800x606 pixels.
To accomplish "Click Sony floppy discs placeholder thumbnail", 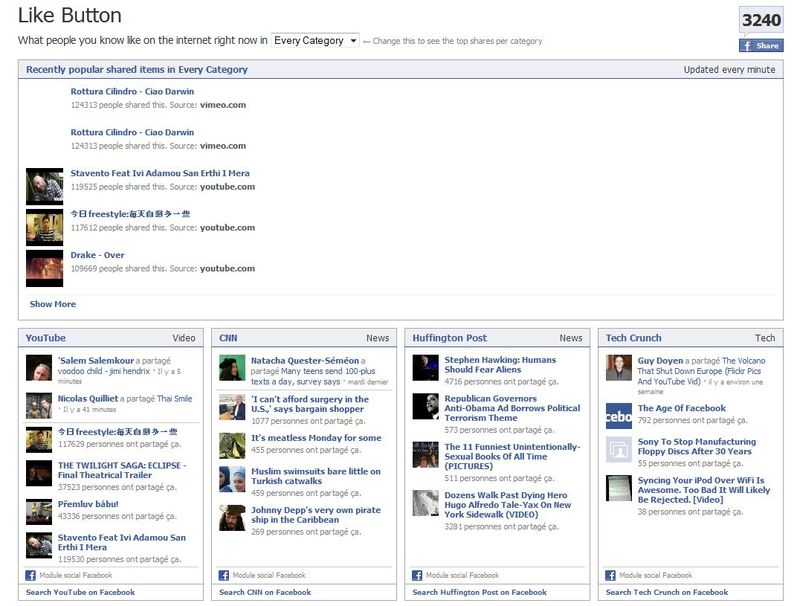I will pyautogui.click(x=619, y=449).
